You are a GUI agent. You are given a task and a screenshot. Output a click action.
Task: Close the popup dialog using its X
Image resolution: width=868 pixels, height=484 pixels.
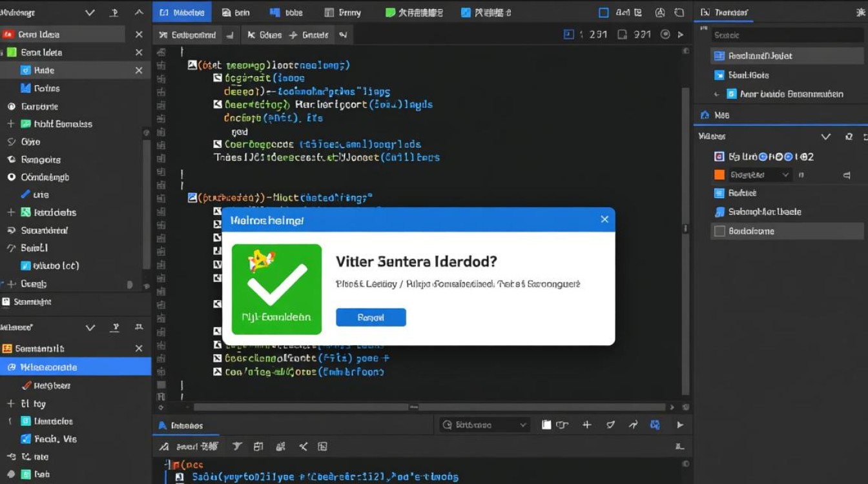click(604, 219)
